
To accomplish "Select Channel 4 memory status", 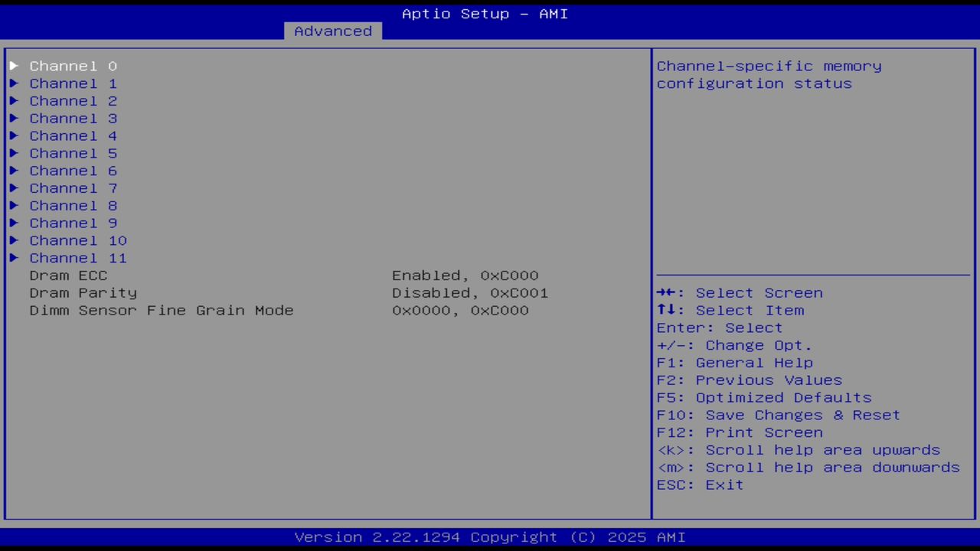I will click(x=73, y=135).
